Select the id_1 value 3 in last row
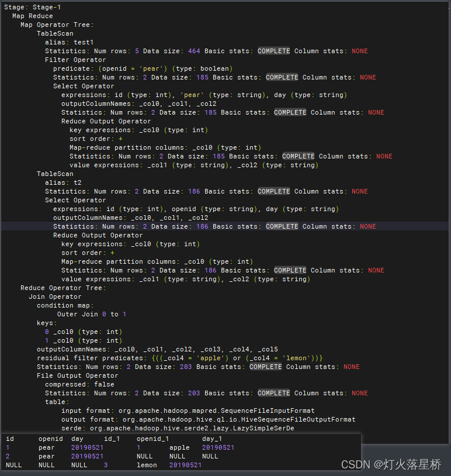 (106, 465)
